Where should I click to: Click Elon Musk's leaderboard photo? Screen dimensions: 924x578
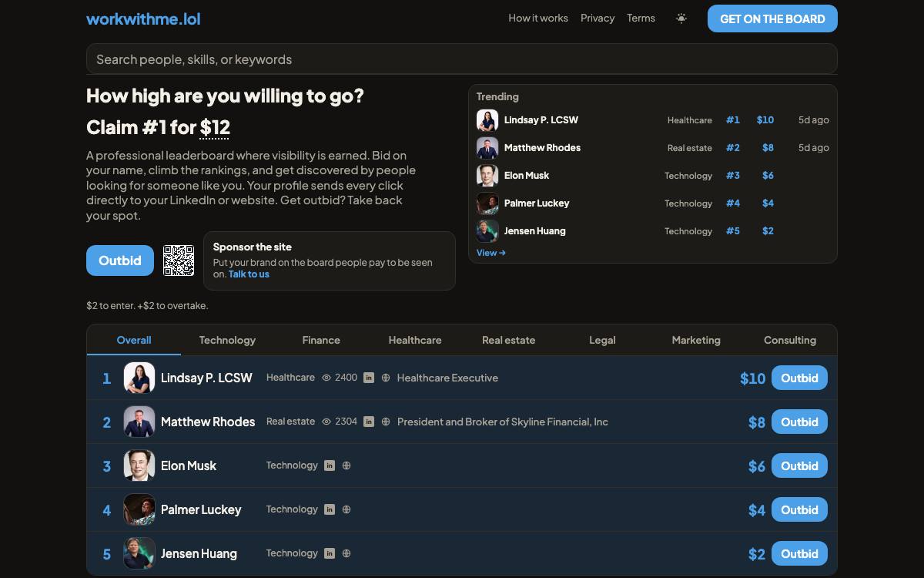pyautogui.click(x=139, y=465)
